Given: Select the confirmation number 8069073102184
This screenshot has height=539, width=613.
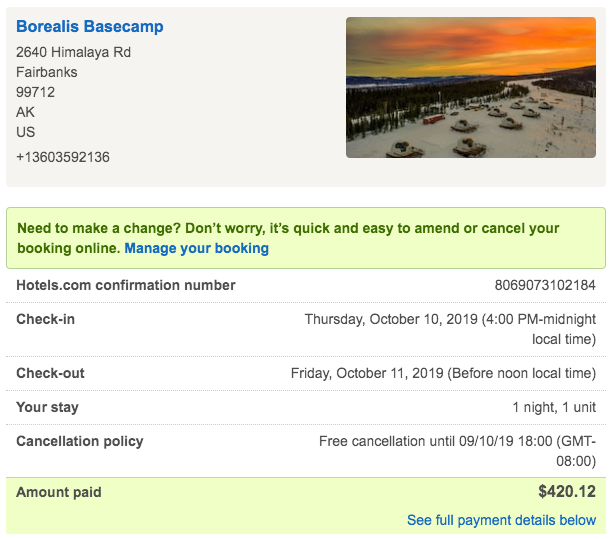Looking at the screenshot, I should 545,285.
